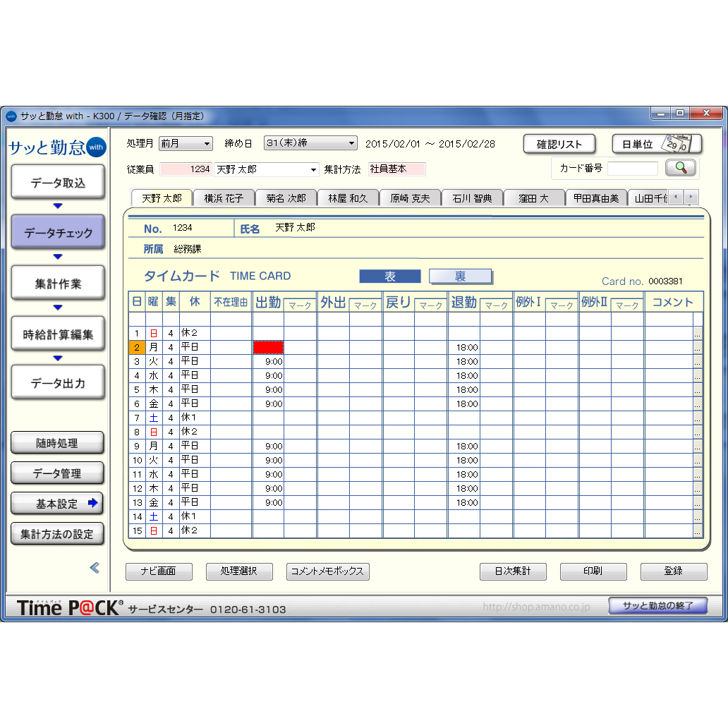The width and height of the screenshot is (728, 728).
Task: Open the データ取込 step in sidebar
Action: coord(58,183)
